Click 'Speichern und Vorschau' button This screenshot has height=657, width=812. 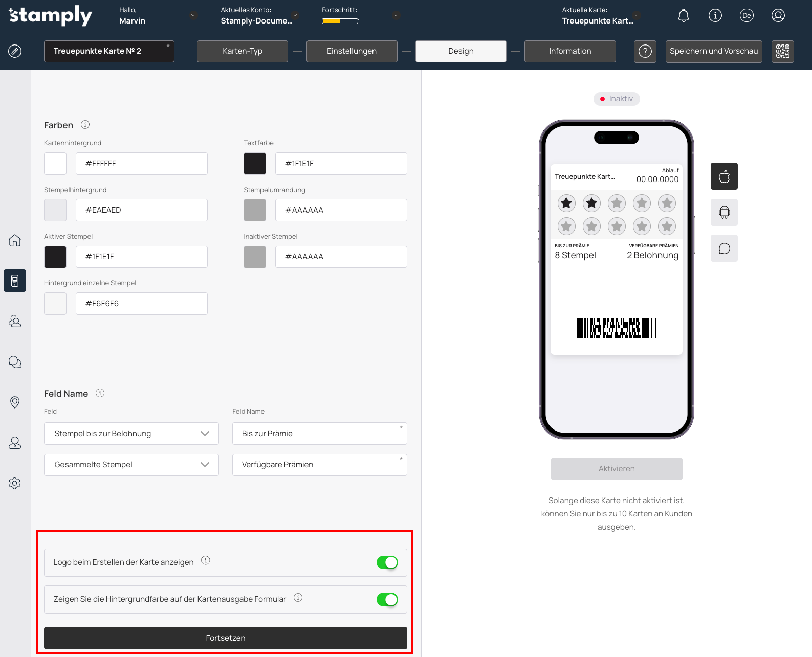713,51
